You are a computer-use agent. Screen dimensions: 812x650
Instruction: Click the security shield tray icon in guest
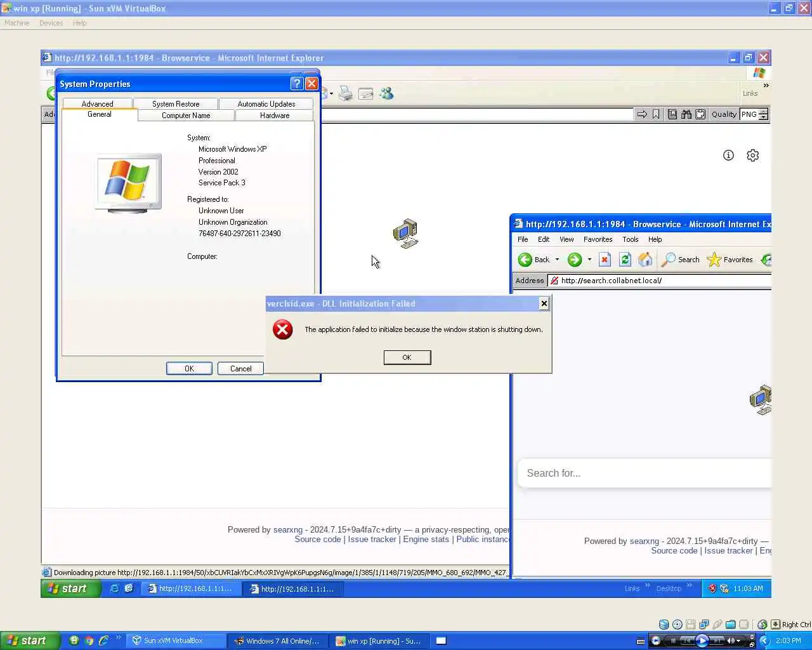click(x=712, y=588)
